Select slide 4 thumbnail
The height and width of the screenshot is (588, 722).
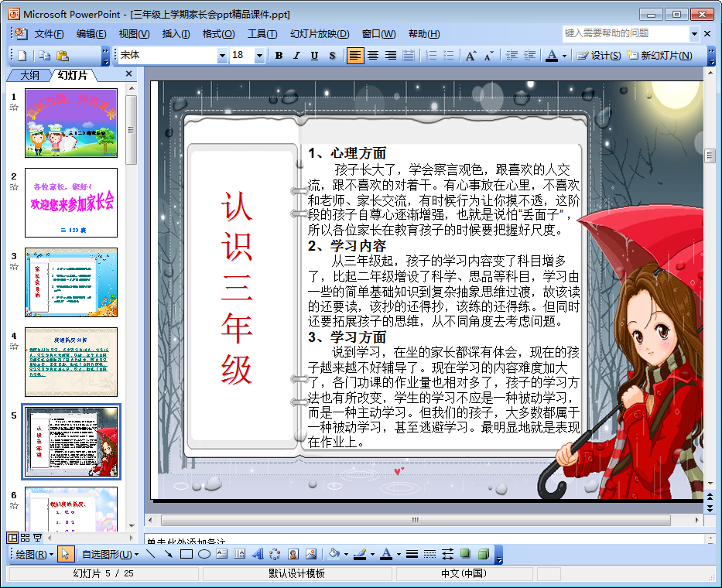[x=71, y=362]
